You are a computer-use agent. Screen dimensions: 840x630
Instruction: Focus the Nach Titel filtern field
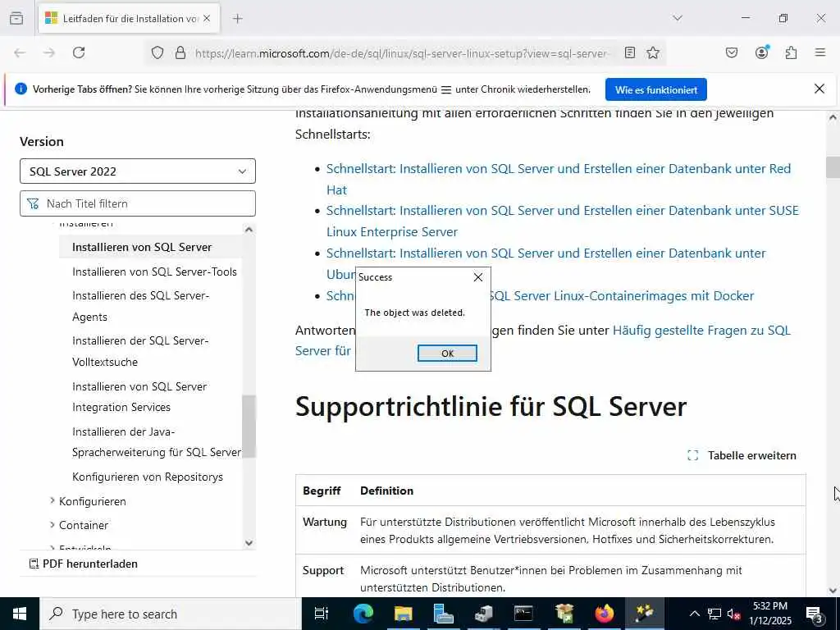coord(138,203)
